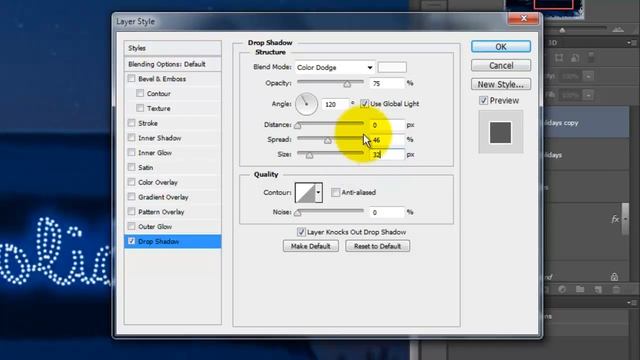640x360 pixels.
Task: Tick the Contour checkbox under Bevel & Emboss
Action: [140, 93]
